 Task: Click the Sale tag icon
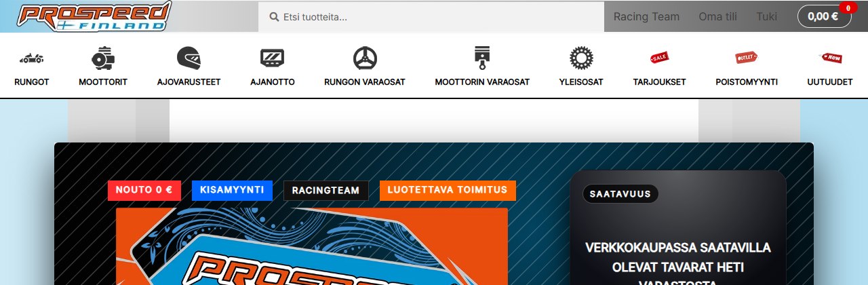(660, 58)
